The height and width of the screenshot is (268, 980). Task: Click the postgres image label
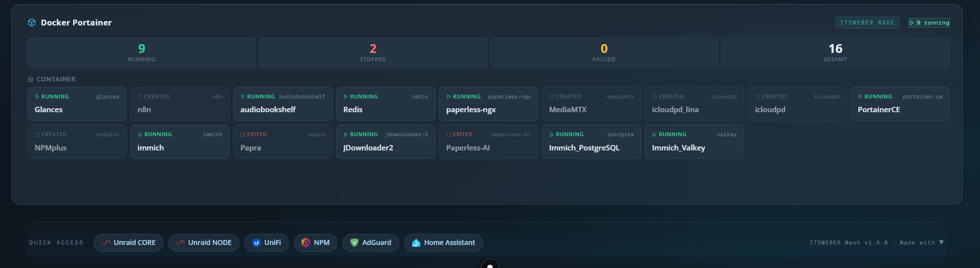click(620, 134)
